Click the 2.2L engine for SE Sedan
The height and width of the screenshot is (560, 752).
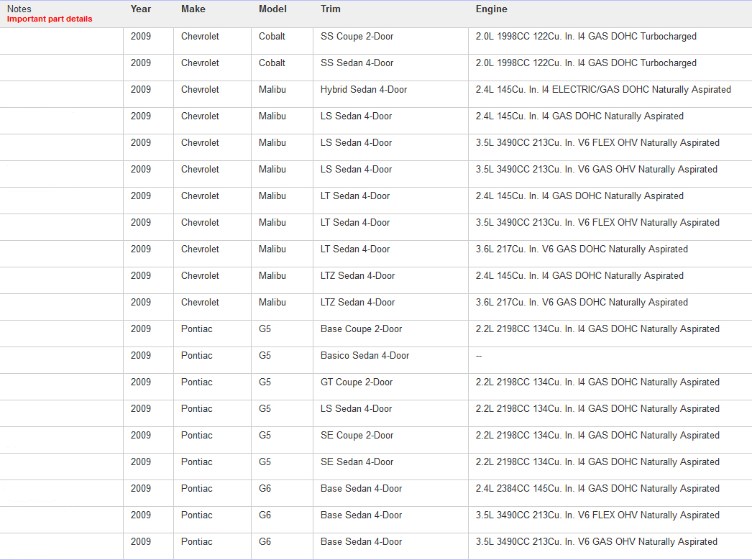[x=597, y=462]
